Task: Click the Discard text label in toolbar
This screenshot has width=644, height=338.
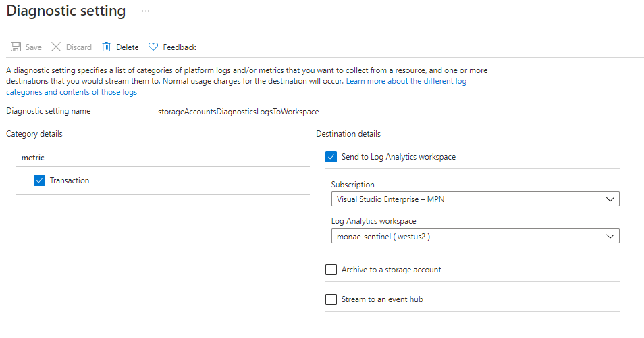Action: pyautogui.click(x=78, y=47)
